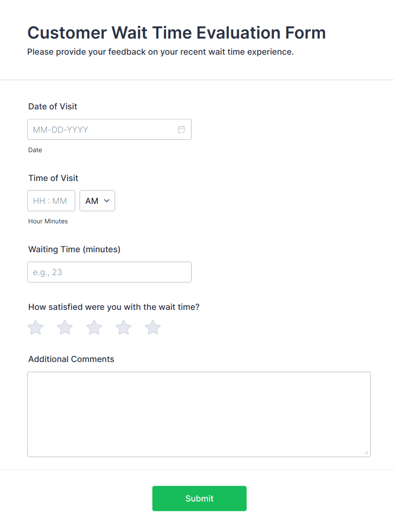Click the "Waiting Time (minutes)" label
This screenshot has width=394, height=532.
(75, 249)
